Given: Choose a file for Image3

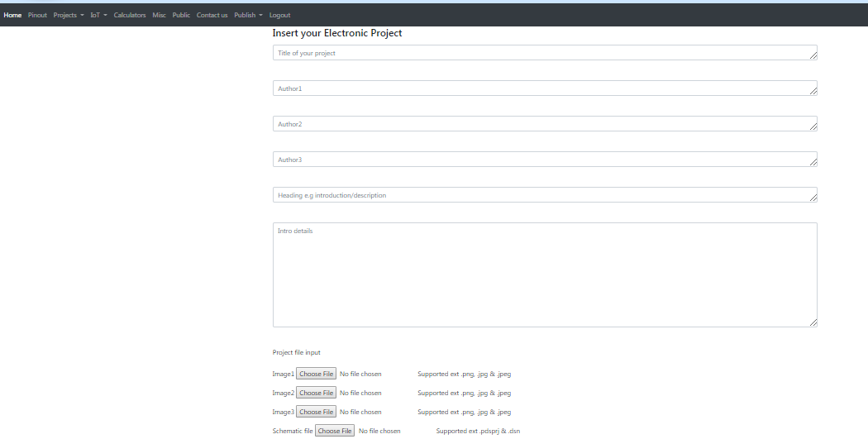Looking at the screenshot, I should pos(316,412).
